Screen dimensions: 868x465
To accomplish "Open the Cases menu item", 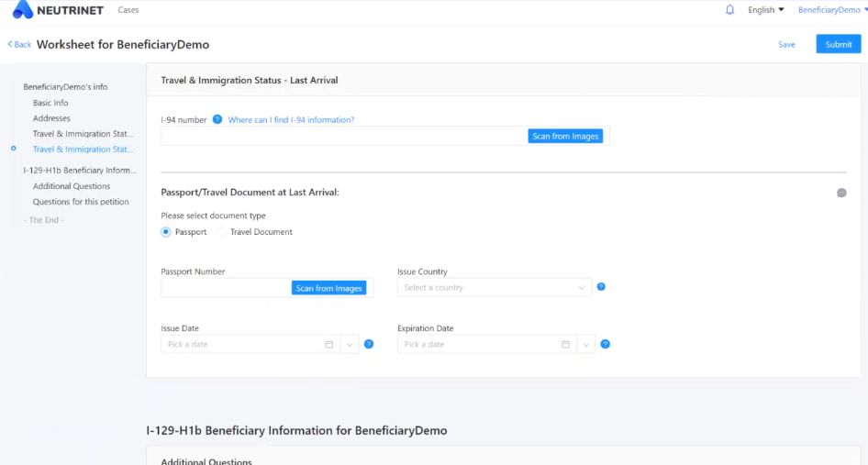I will (128, 9).
